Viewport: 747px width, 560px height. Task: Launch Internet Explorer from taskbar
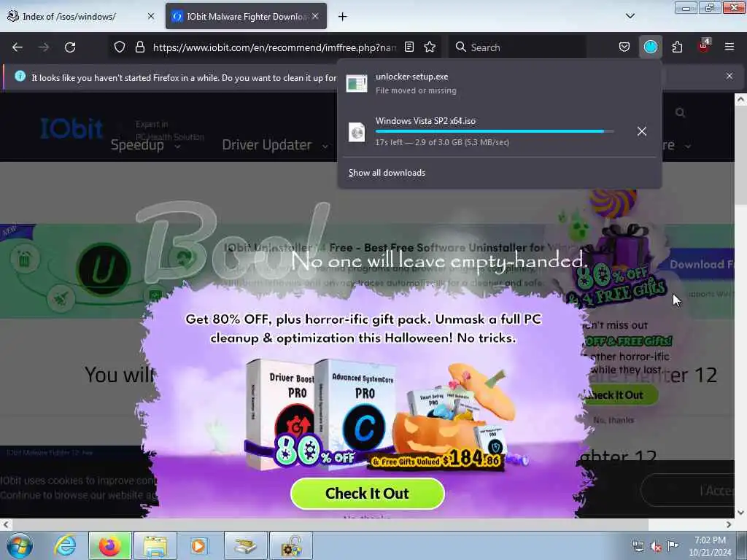pos(65,545)
